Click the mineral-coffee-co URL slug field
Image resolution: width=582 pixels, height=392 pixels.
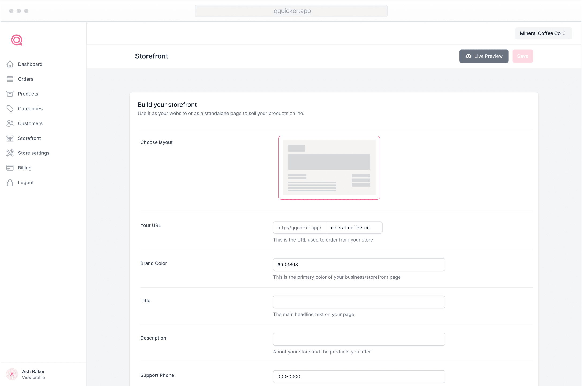coord(353,228)
